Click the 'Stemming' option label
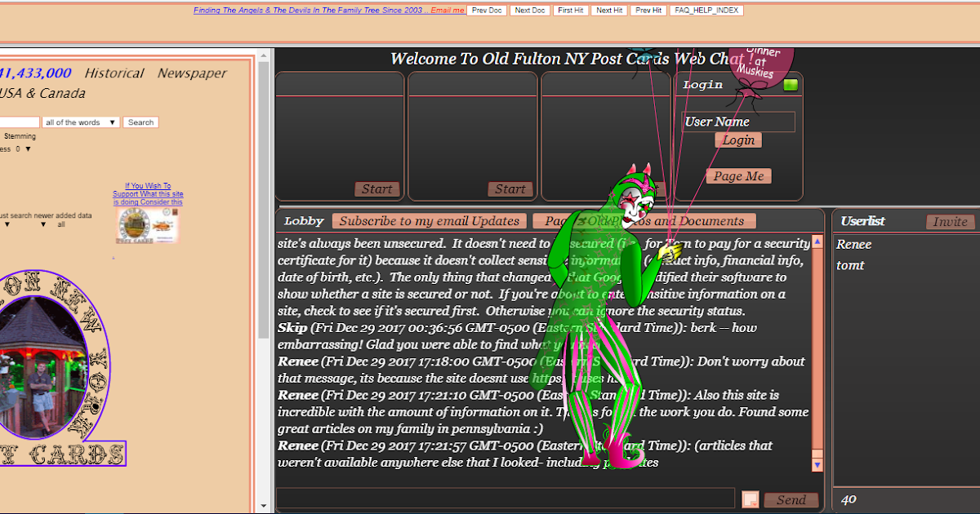 click(x=20, y=135)
